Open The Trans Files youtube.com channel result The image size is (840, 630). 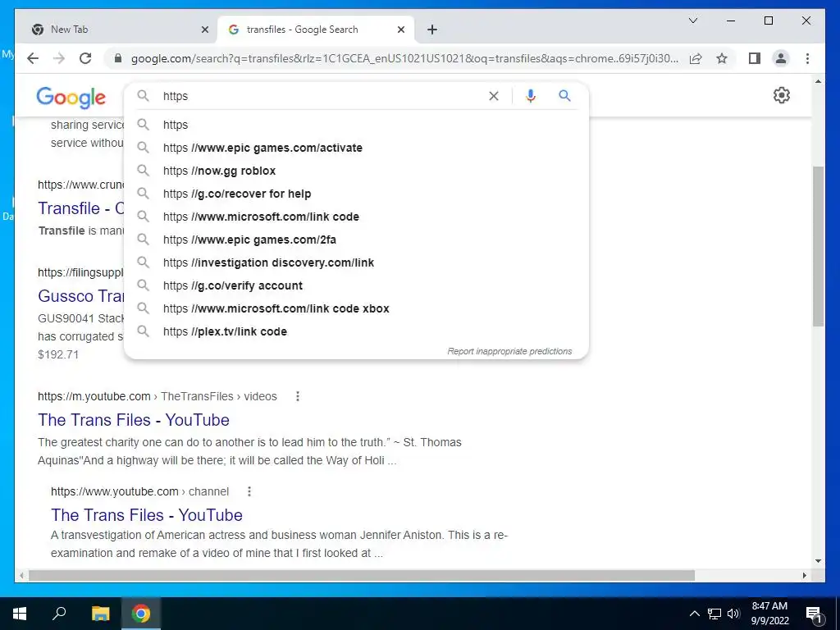tap(147, 515)
